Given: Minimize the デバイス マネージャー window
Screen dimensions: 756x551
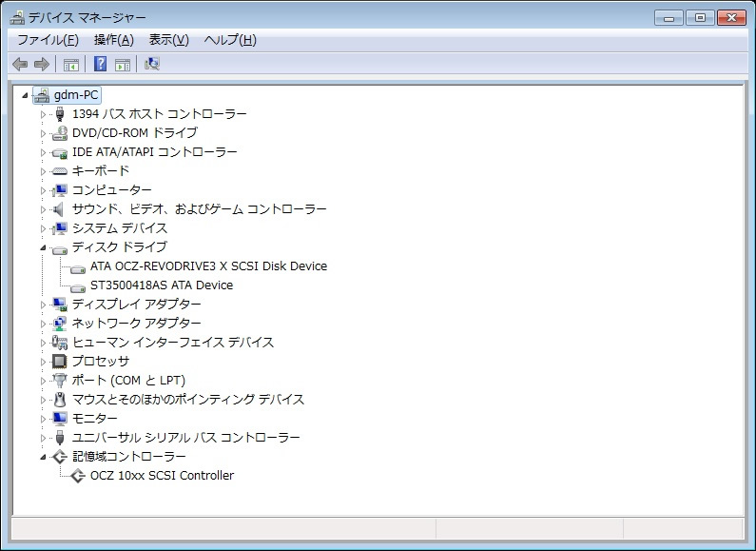Looking at the screenshot, I should tap(669, 17).
